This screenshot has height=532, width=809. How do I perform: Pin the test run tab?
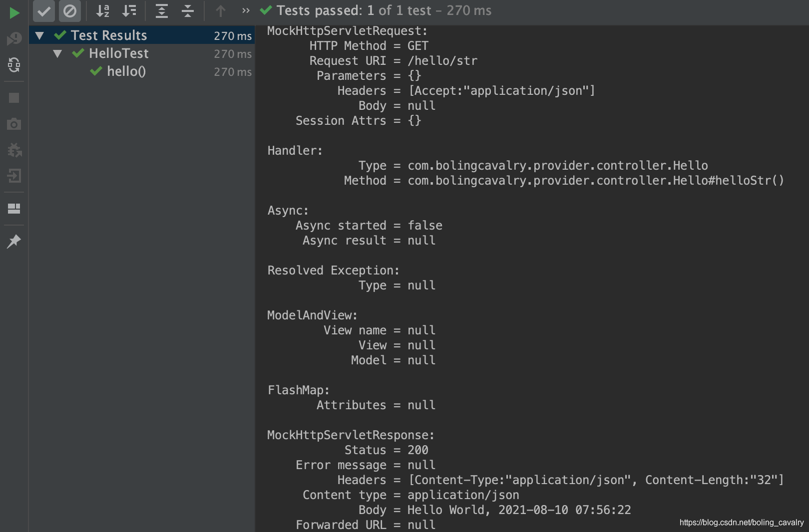click(14, 242)
